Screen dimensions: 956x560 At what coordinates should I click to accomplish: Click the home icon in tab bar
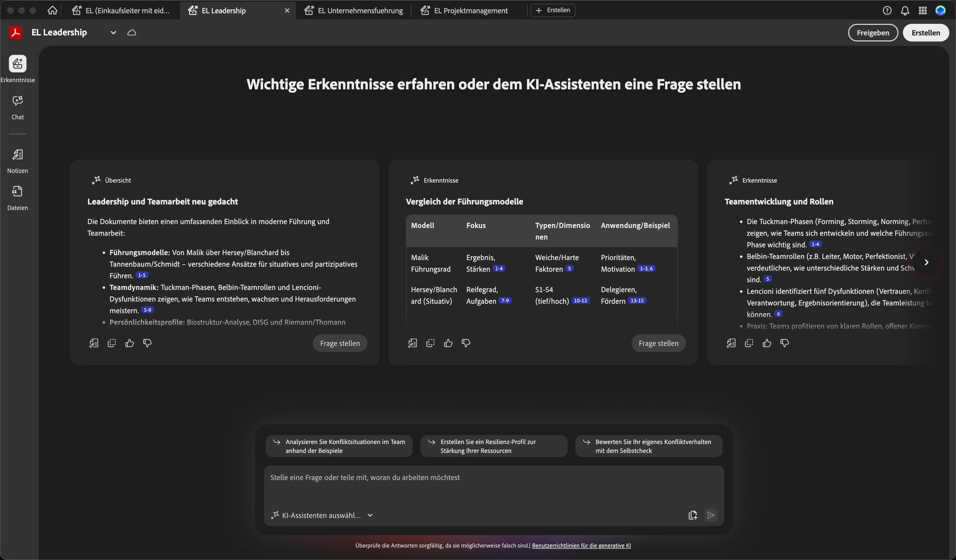(52, 10)
